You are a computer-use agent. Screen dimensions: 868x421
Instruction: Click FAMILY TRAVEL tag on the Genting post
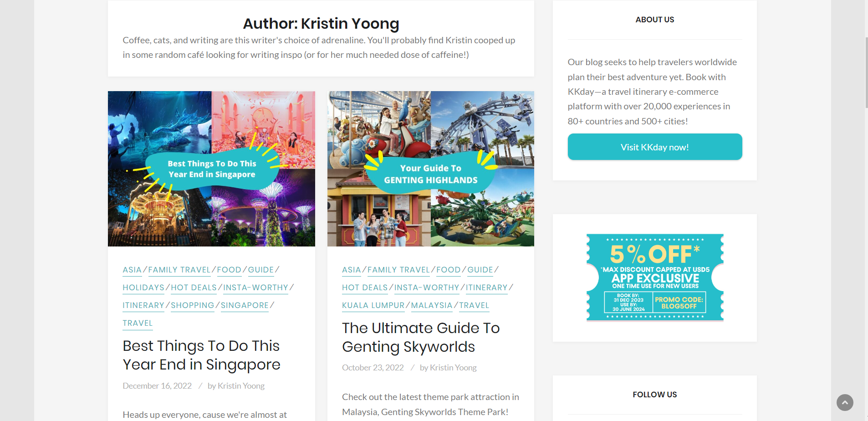398,270
